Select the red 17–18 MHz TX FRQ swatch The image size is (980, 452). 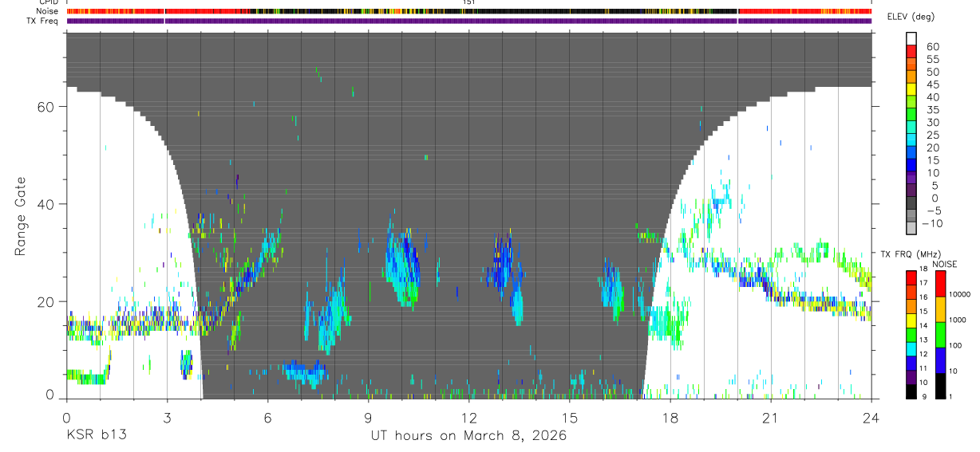pyautogui.click(x=911, y=277)
